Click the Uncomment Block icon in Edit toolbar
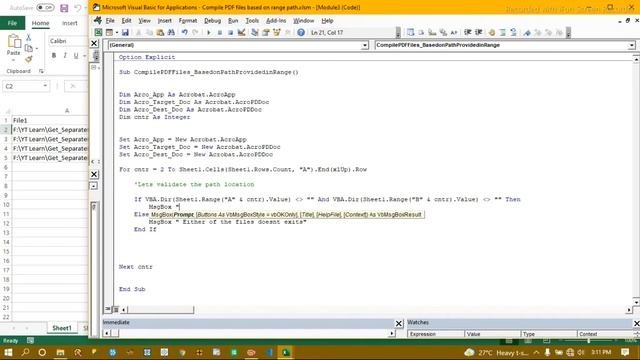 click(x=513, y=32)
